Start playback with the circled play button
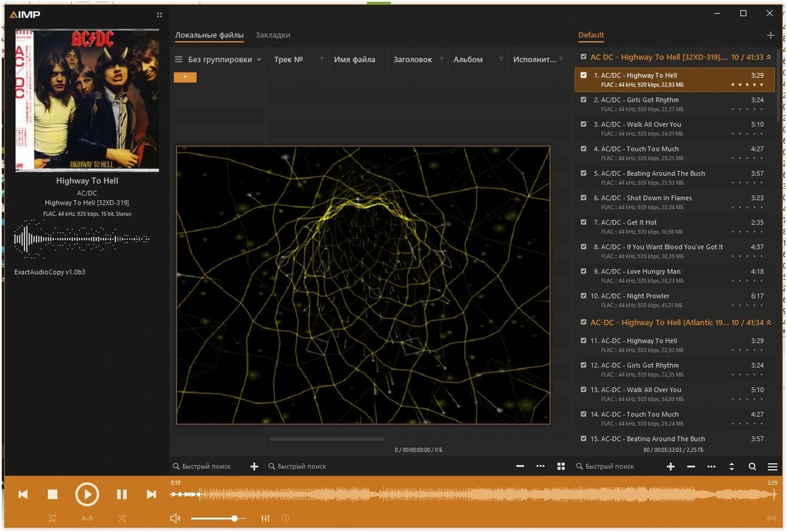The height and width of the screenshot is (532, 787). pos(87,494)
